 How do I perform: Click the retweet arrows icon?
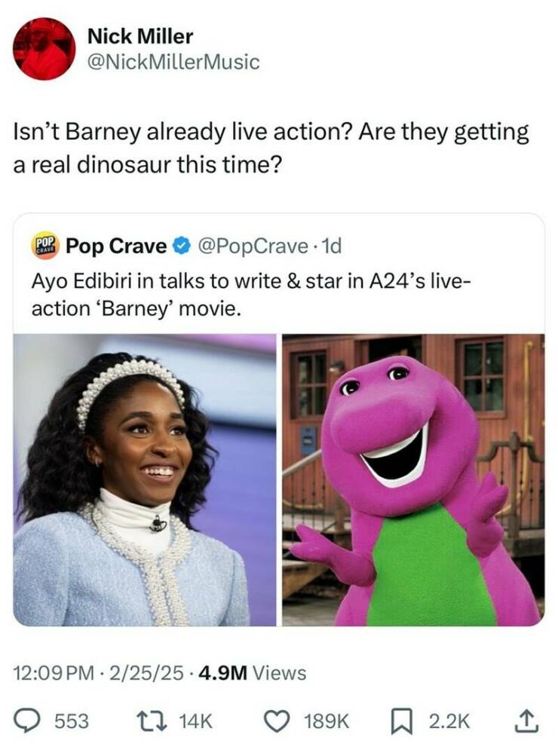155,721
